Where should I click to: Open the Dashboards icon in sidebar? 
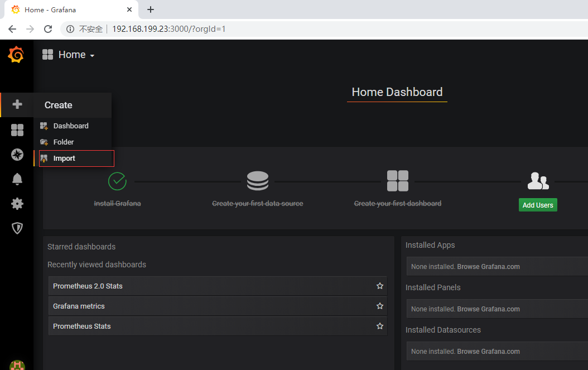[17, 130]
